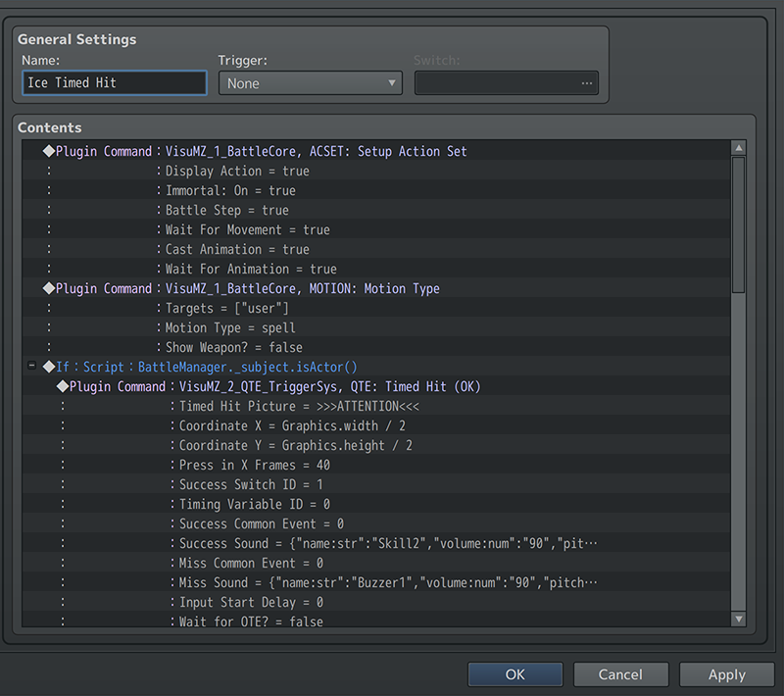Select the BattleManager._subject.isActor() script condition
Image resolution: width=784 pixels, height=696 pixels.
coord(247,367)
